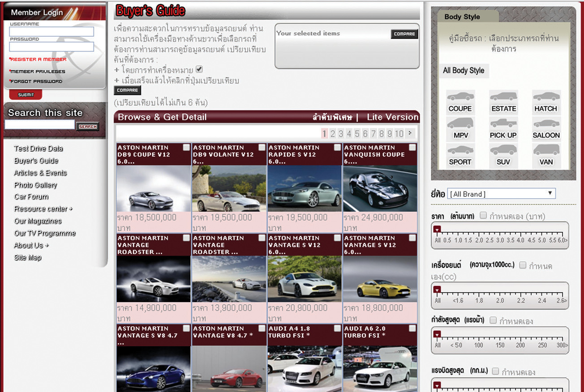
Task: Open blue Aston Martin Vantage S V8 thumbnail
Action: coord(154,369)
